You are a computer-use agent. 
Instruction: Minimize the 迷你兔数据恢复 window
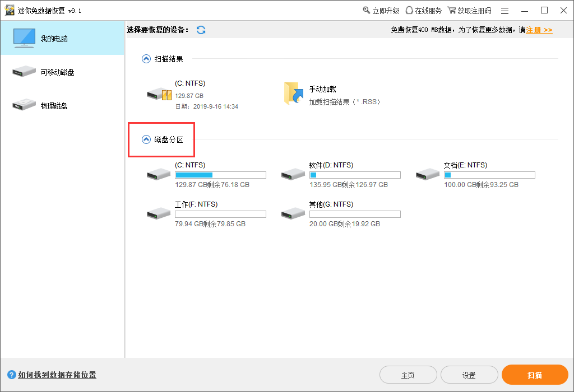click(525, 11)
